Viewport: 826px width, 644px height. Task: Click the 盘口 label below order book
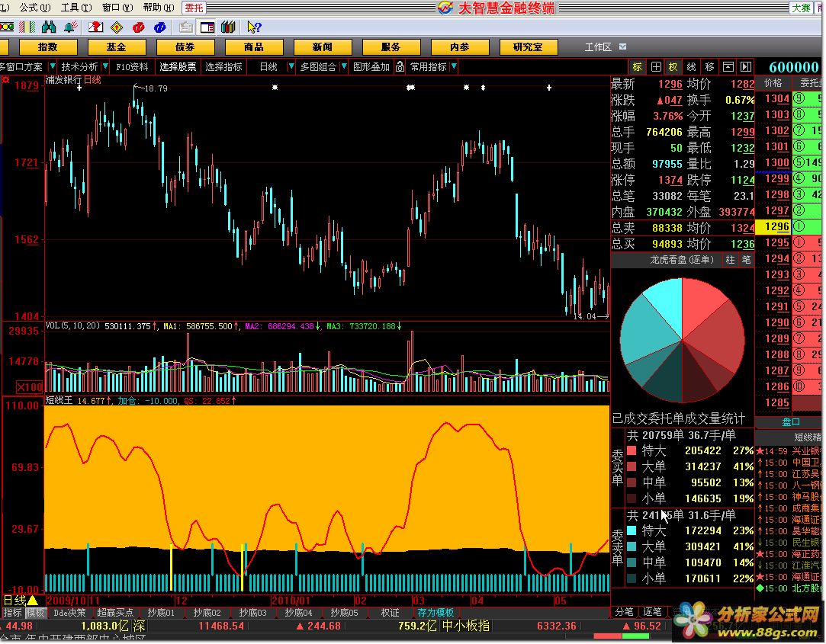coord(789,421)
